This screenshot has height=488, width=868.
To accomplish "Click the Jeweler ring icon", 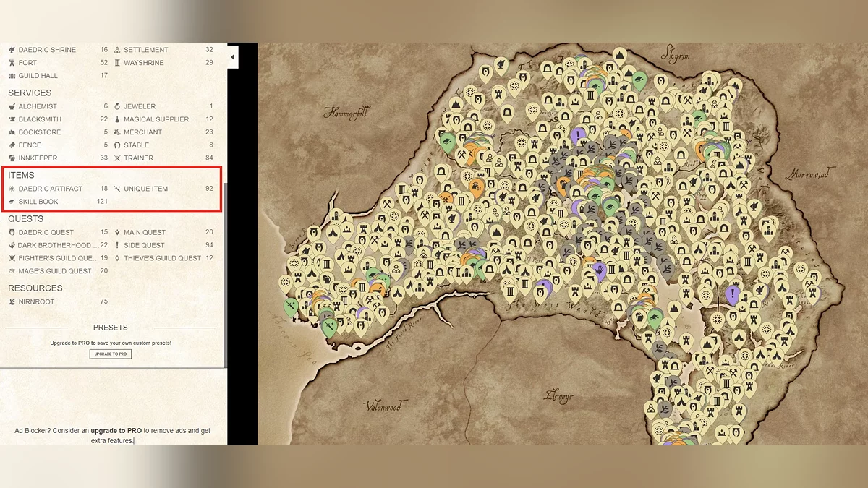I will 117,106.
